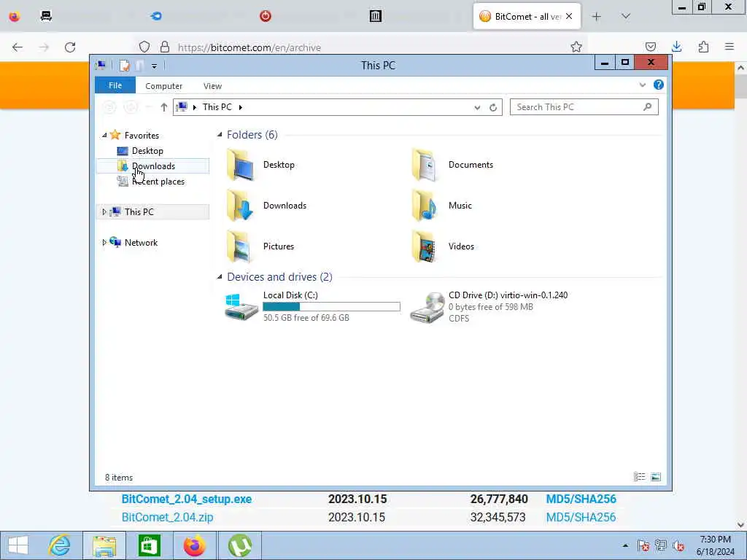Viewport: 747px width, 560px height.
Task: Open Firefox application menu
Action: point(729,47)
